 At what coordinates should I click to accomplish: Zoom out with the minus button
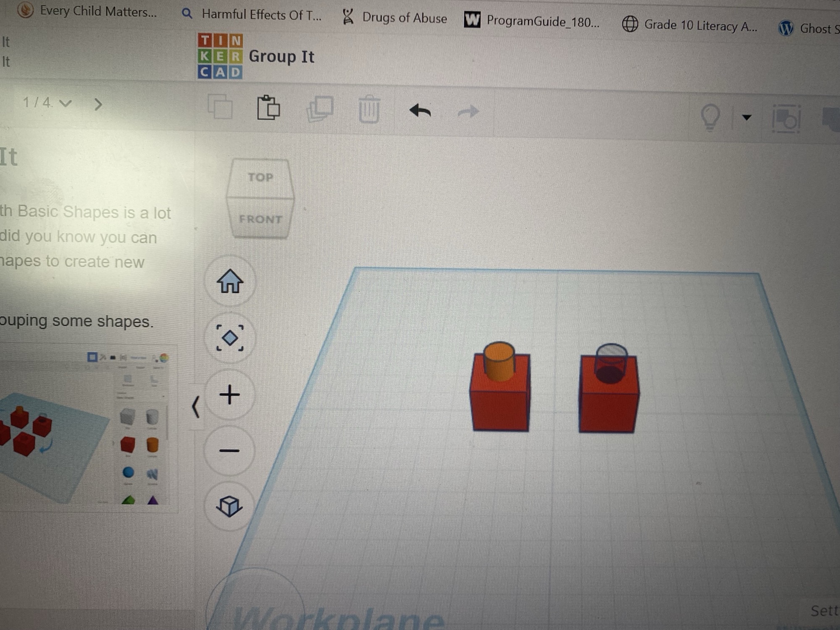tap(229, 451)
